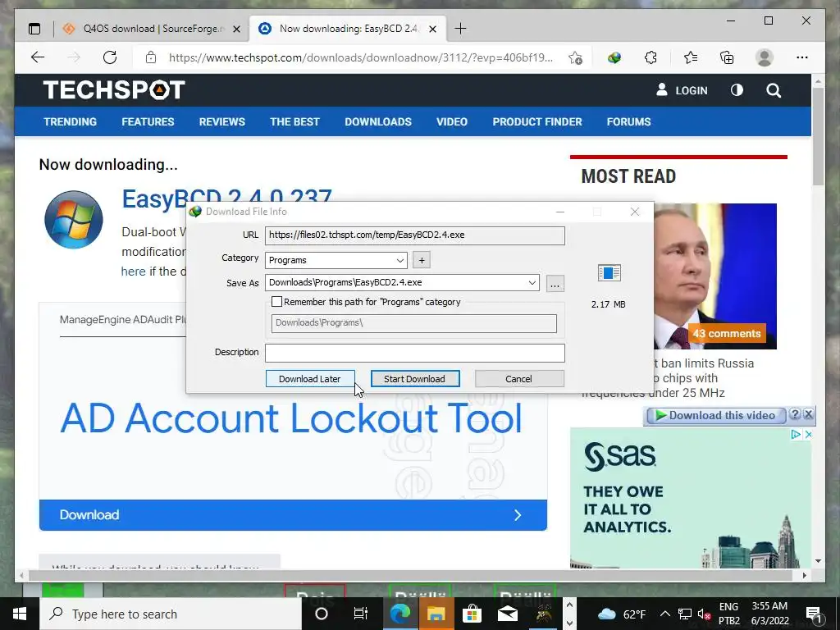This screenshot has width=840, height=630.
Task: Click the browser address bar
Action: tap(361, 57)
